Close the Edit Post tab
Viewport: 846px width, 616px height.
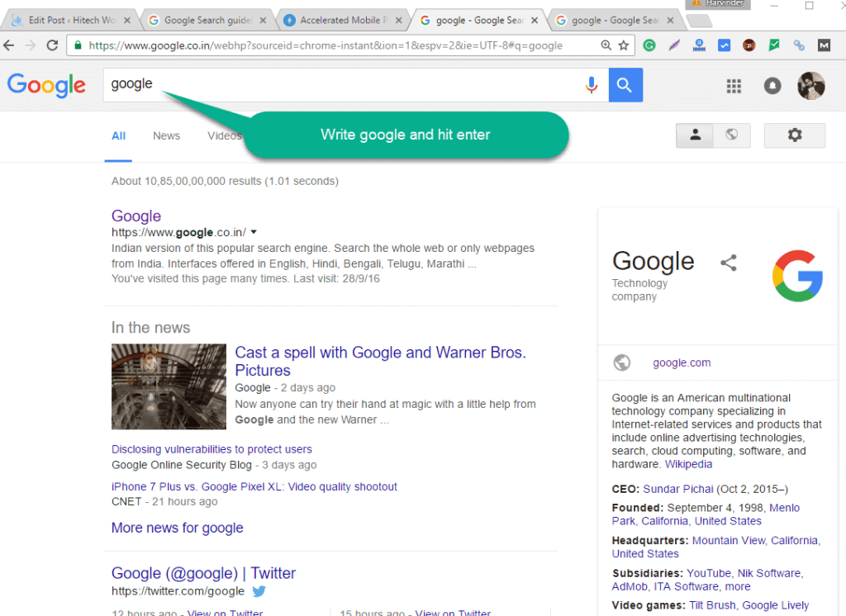126,21
